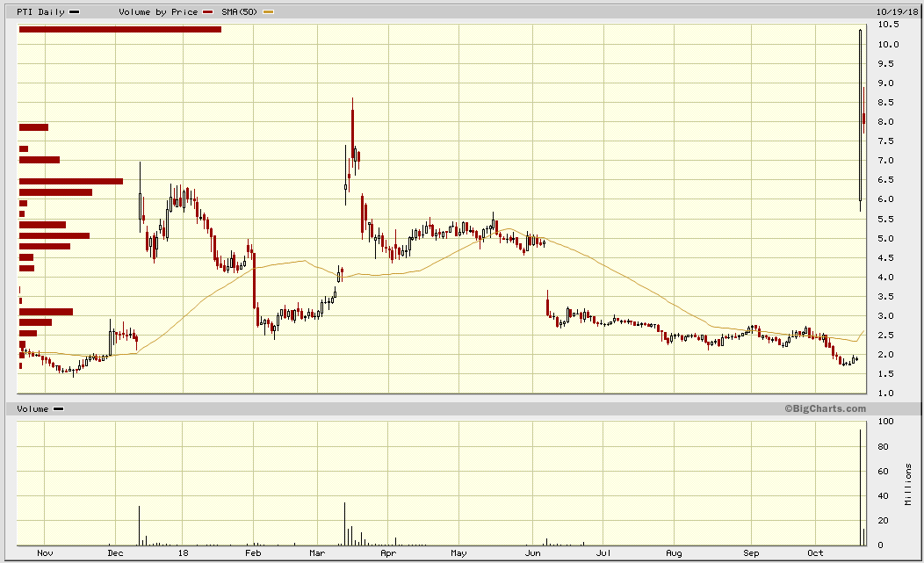Click the chart date "10/19/18"
This screenshot has height=563, width=924.
pos(898,11)
